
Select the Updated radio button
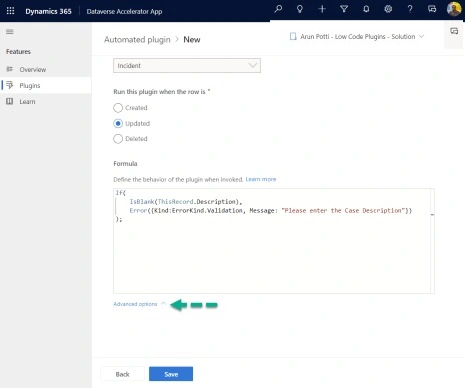[118, 123]
